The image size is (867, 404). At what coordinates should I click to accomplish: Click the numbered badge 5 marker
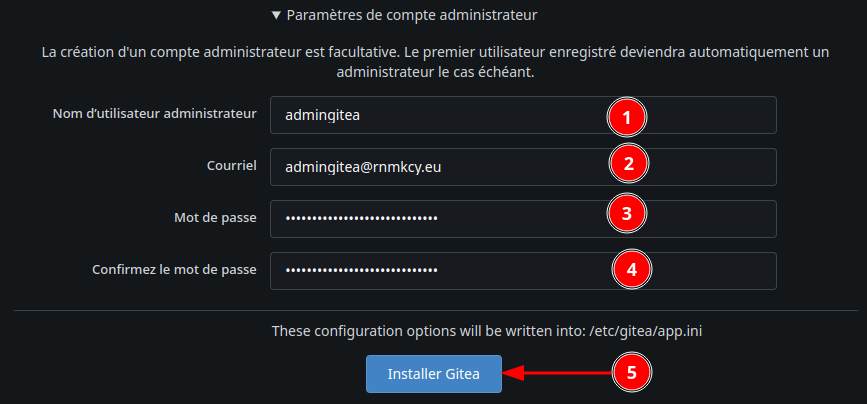click(631, 373)
